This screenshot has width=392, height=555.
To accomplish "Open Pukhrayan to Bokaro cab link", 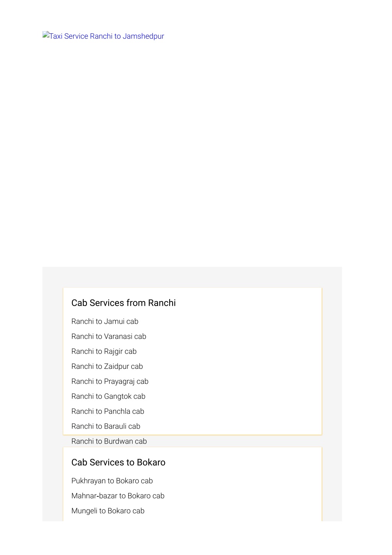I will [112, 481].
